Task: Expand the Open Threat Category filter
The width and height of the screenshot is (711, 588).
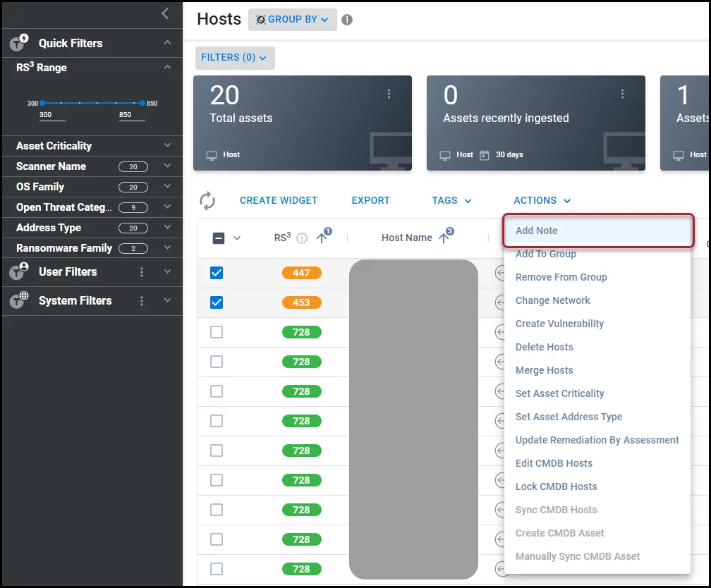Action: click(x=167, y=207)
